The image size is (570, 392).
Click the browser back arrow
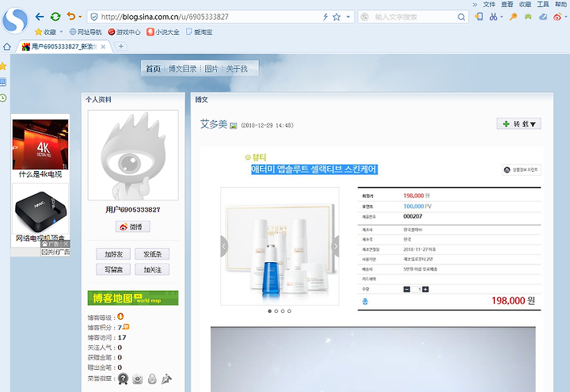point(40,17)
